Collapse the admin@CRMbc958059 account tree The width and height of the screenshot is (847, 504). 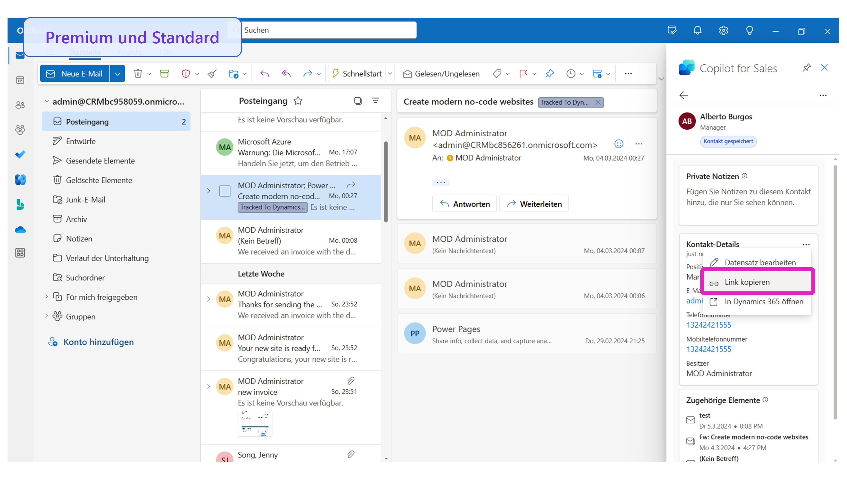[x=47, y=102]
